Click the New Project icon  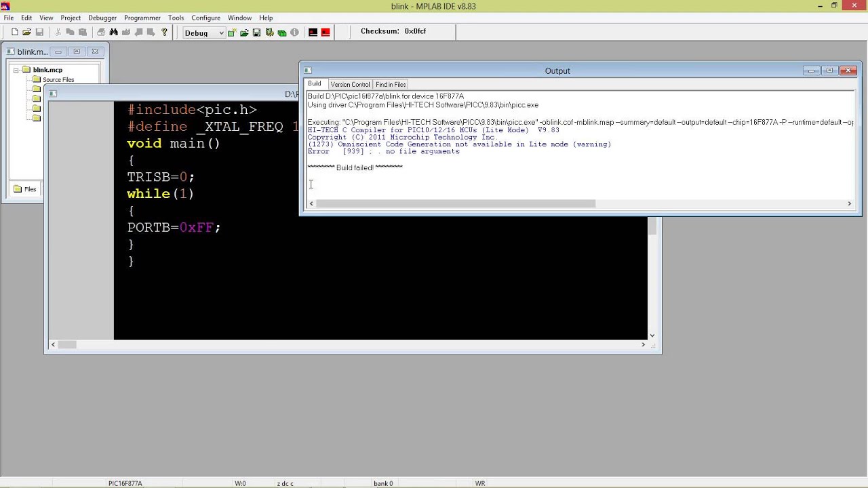[232, 32]
